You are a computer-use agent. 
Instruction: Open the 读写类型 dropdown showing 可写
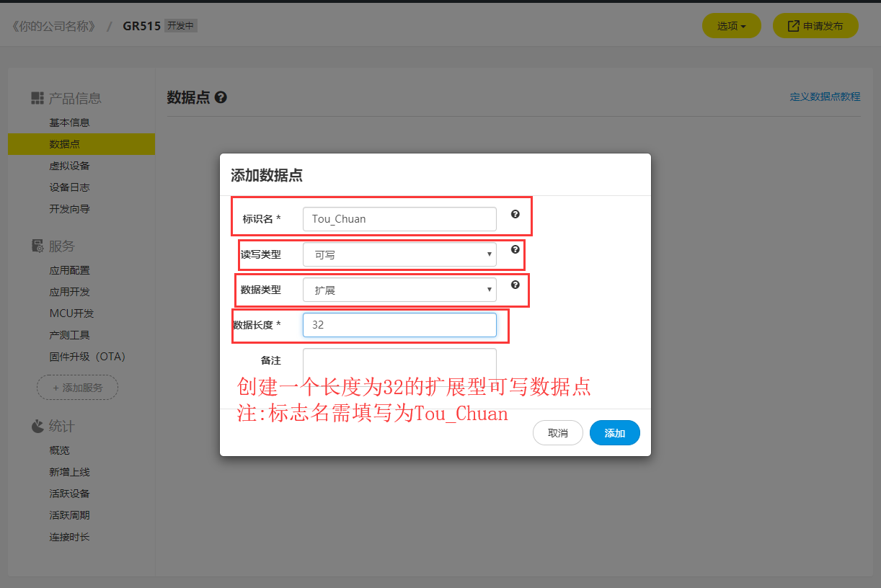[399, 254]
